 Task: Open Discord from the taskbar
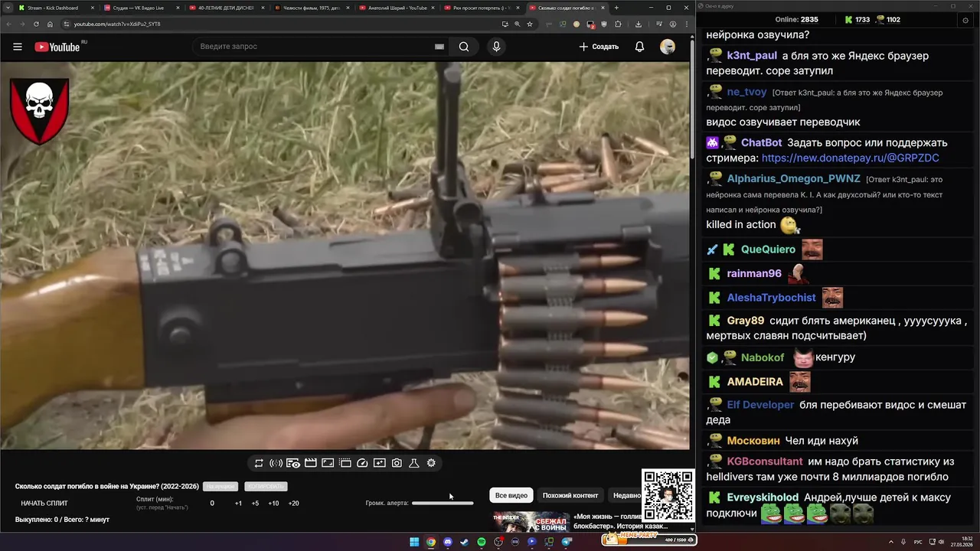tap(448, 542)
